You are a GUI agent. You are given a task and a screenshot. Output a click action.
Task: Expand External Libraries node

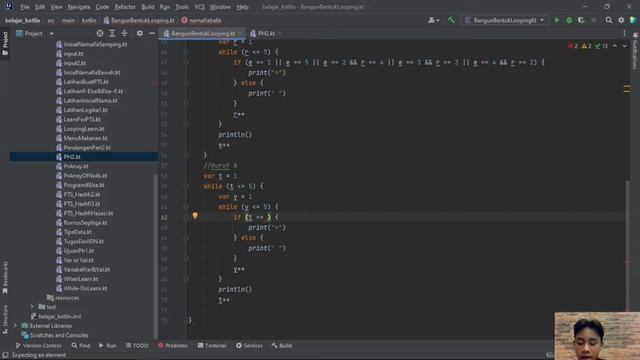point(16,326)
